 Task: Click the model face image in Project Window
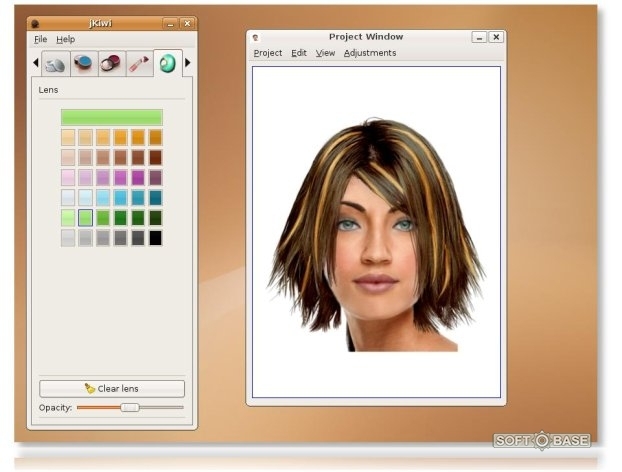pyautogui.click(x=376, y=234)
